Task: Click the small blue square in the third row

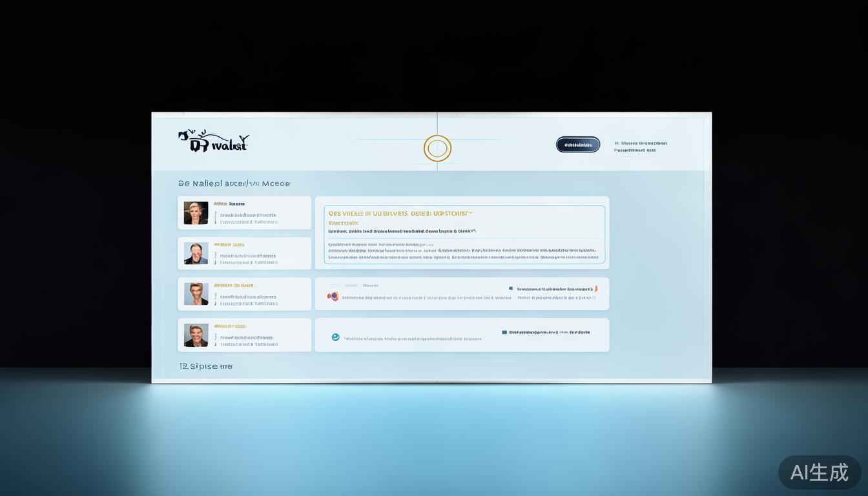Action: tap(511, 289)
